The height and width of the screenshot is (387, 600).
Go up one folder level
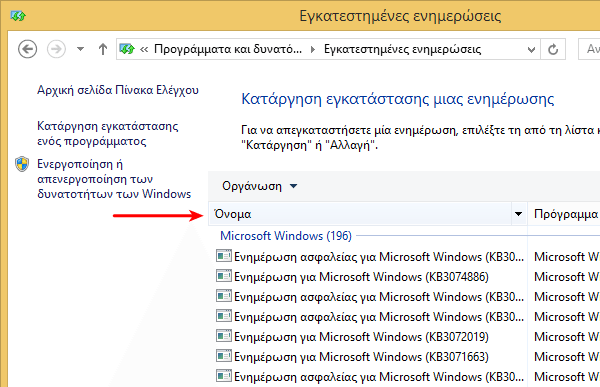point(103,49)
